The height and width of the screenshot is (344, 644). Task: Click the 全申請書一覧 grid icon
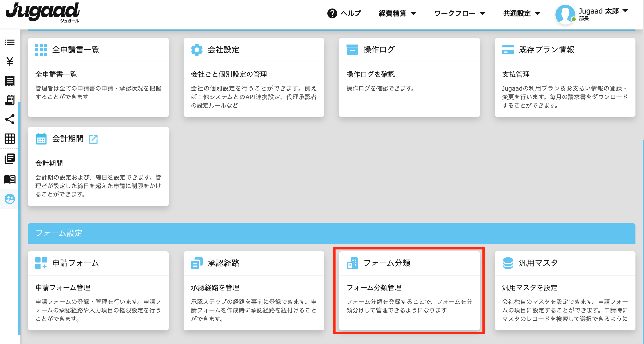point(41,49)
